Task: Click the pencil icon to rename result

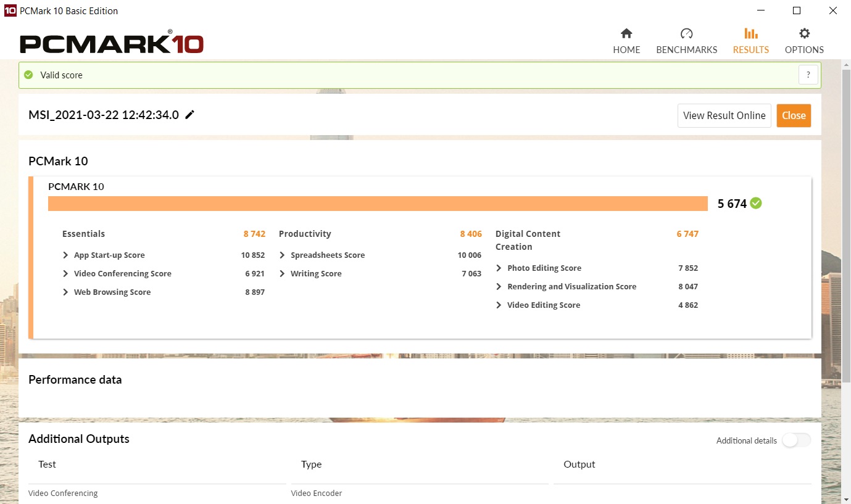Action: tap(190, 114)
